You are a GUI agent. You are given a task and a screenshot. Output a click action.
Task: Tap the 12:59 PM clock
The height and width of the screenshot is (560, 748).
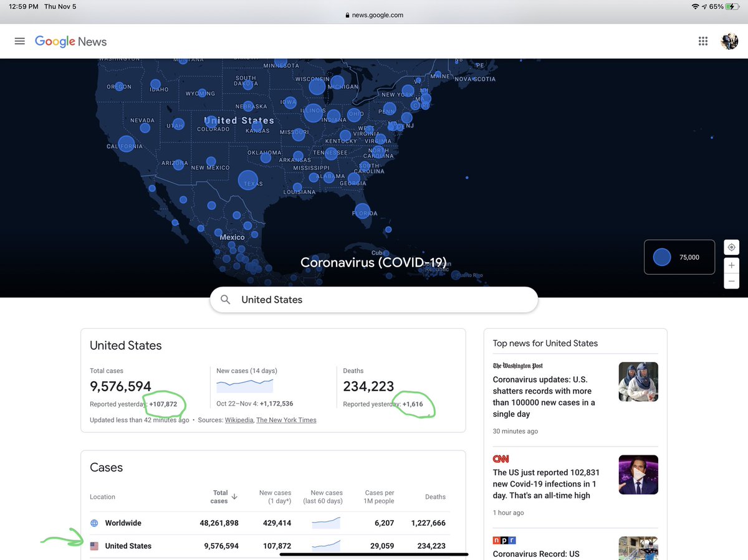tap(24, 6)
